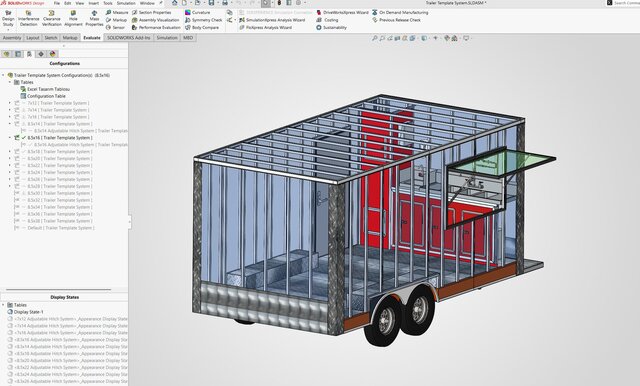Select the 8.5x24 configuration
Screen dimensions: 640x386
click(x=53, y=172)
